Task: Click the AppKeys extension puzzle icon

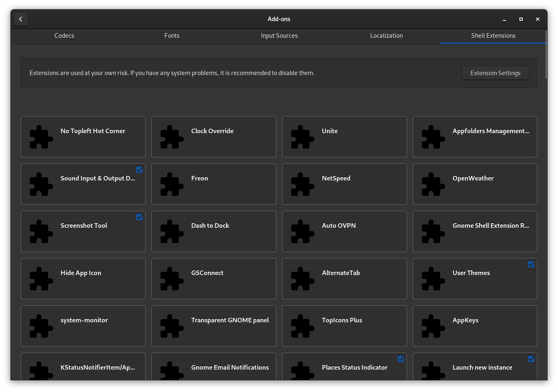Action: click(x=434, y=326)
